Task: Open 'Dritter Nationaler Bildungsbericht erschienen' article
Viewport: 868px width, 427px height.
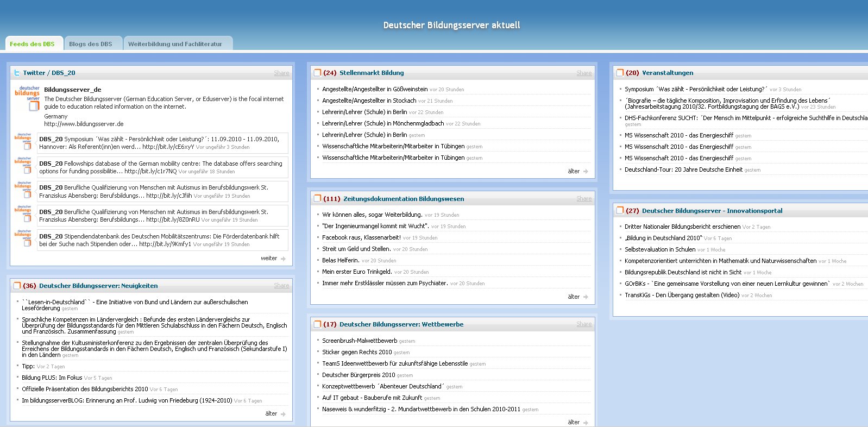Action: 682,227
